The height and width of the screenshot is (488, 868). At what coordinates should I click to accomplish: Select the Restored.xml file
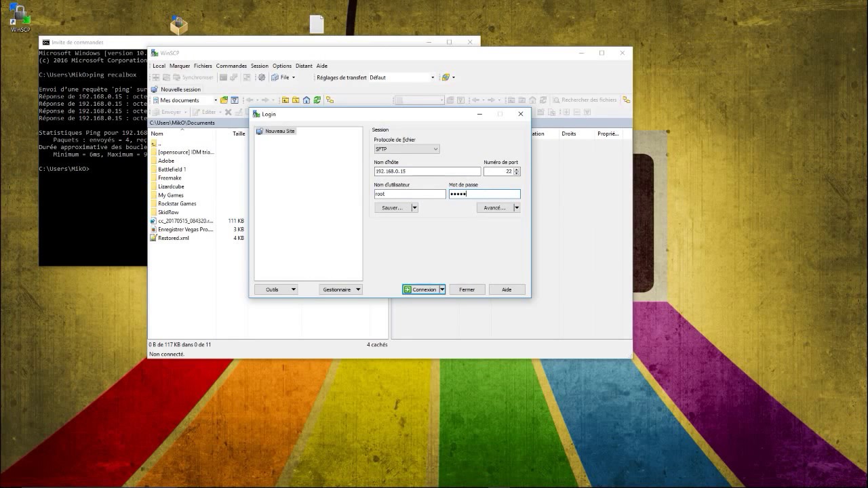click(x=174, y=238)
